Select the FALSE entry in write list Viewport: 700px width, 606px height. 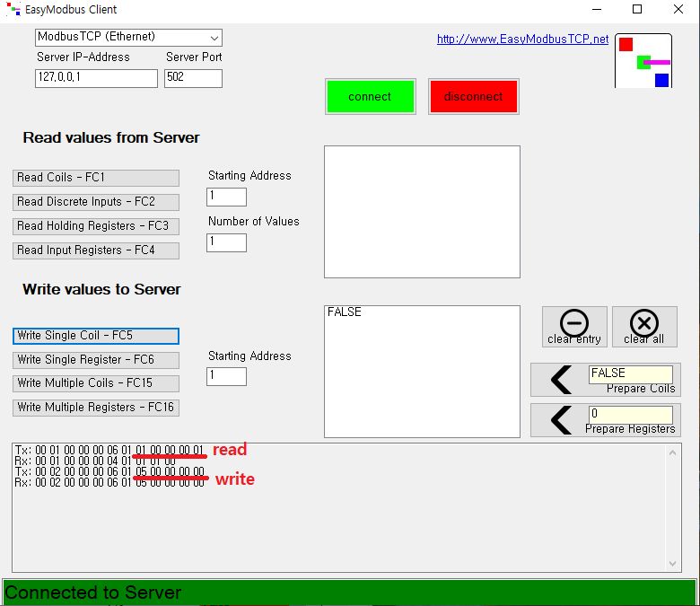pyautogui.click(x=345, y=312)
